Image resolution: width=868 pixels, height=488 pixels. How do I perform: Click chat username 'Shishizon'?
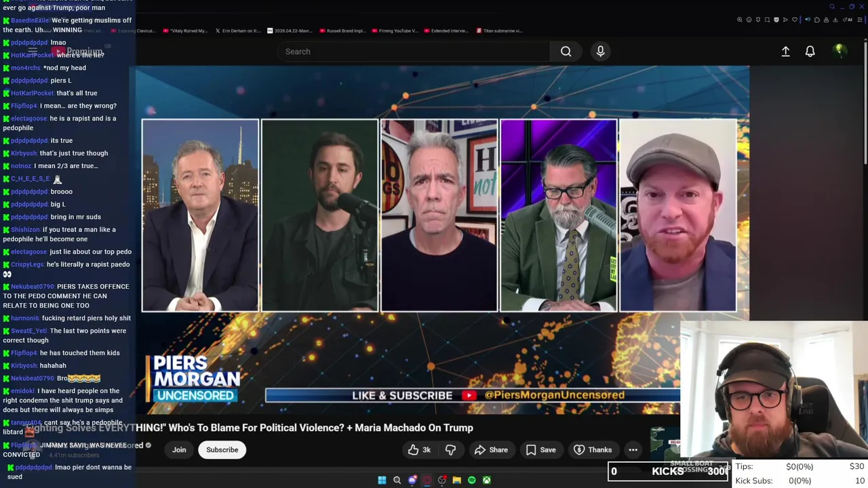pyautogui.click(x=25, y=230)
